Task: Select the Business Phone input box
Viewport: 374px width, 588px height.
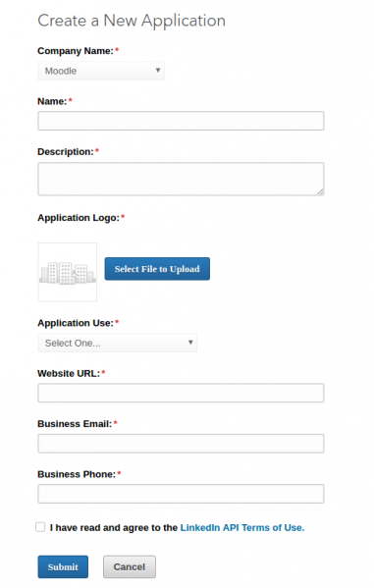Action: tap(181, 494)
